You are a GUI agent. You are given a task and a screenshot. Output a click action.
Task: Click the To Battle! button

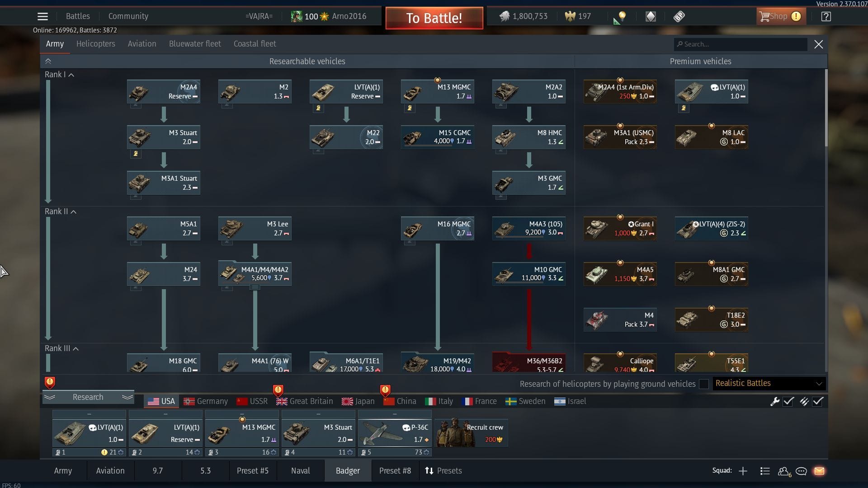(434, 18)
